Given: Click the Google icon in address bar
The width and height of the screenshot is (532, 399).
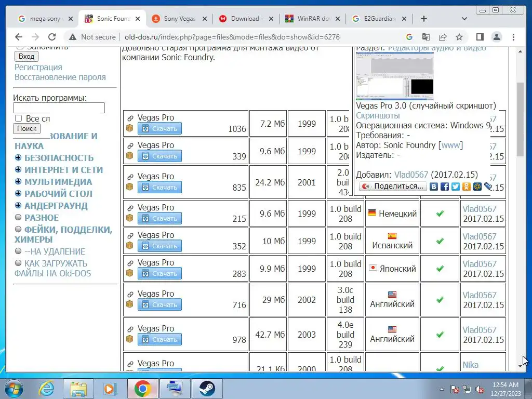Looking at the screenshot, I should click(x=409, y=37).
